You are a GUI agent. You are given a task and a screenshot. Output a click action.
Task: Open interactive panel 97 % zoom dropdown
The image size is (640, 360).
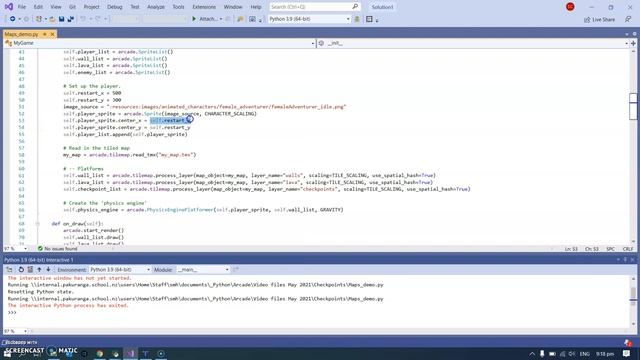[16, 331]
